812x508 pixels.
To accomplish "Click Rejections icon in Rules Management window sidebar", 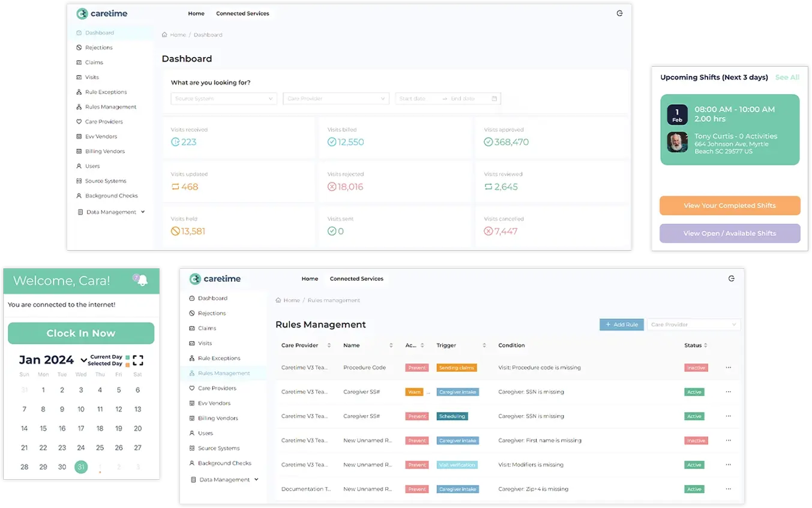I will coord(192,313).
